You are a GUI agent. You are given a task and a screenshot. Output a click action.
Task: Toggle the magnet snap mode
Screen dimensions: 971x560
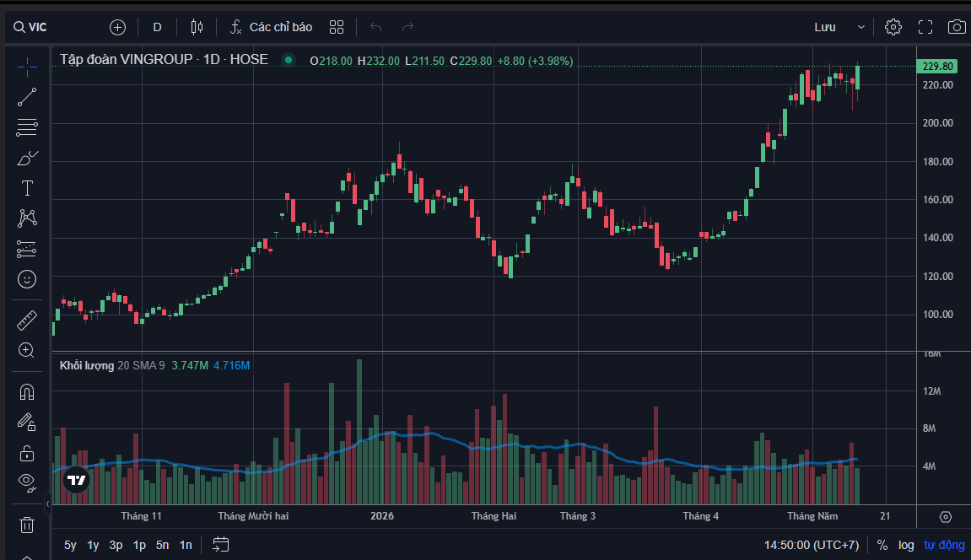(x=27, y=392)
